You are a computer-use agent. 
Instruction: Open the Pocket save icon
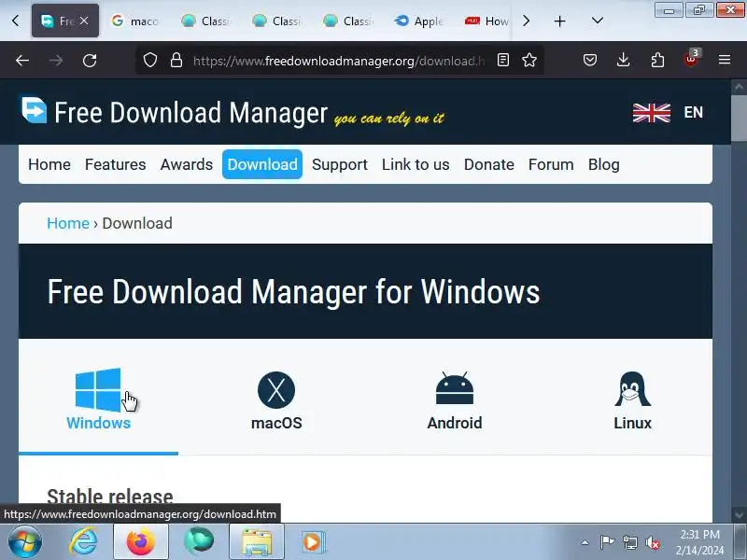point(590,60)
